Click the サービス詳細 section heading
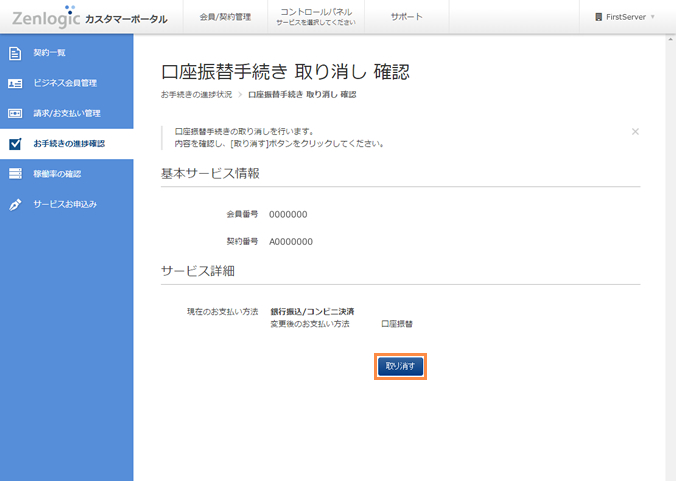Viewport: 676px width, 481px height. point(197,271)
